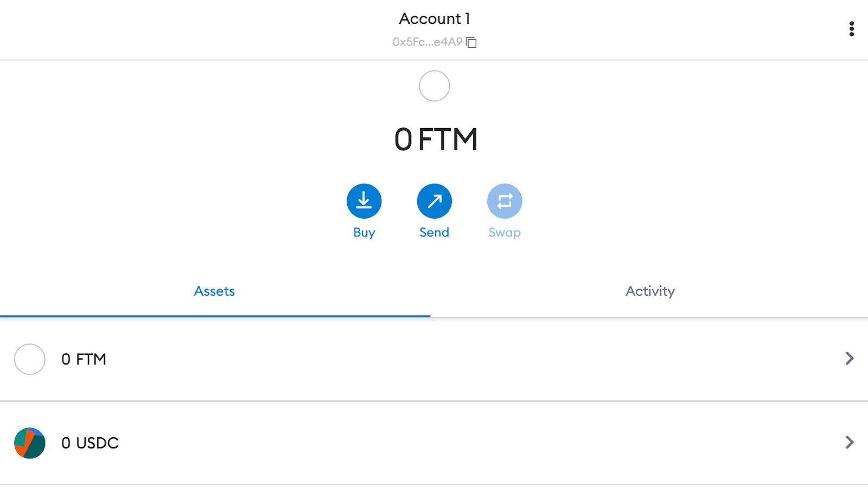The height and width of the screenshot is (491, 868).
Task: Click the Send text label
Action: tap(434, 233)
